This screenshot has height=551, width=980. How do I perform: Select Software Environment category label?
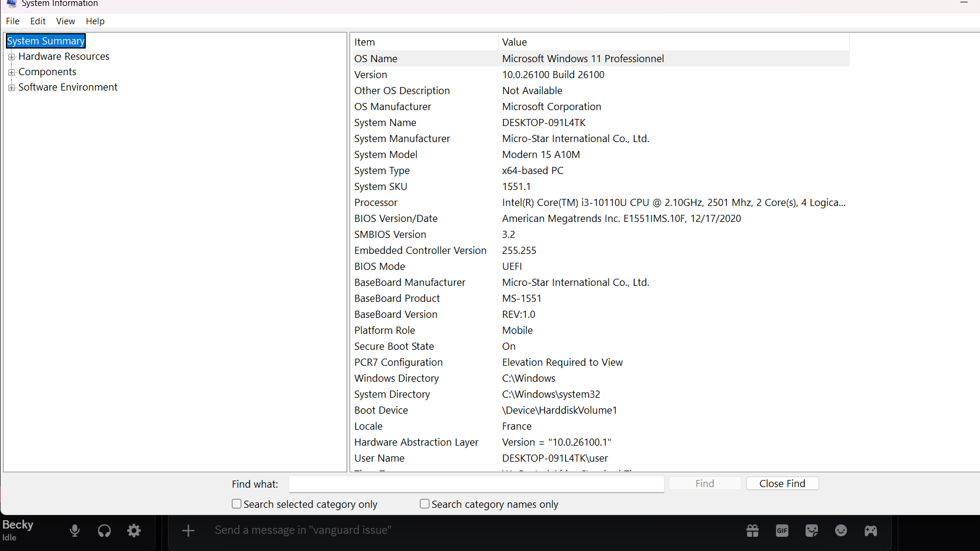(68, 87)
